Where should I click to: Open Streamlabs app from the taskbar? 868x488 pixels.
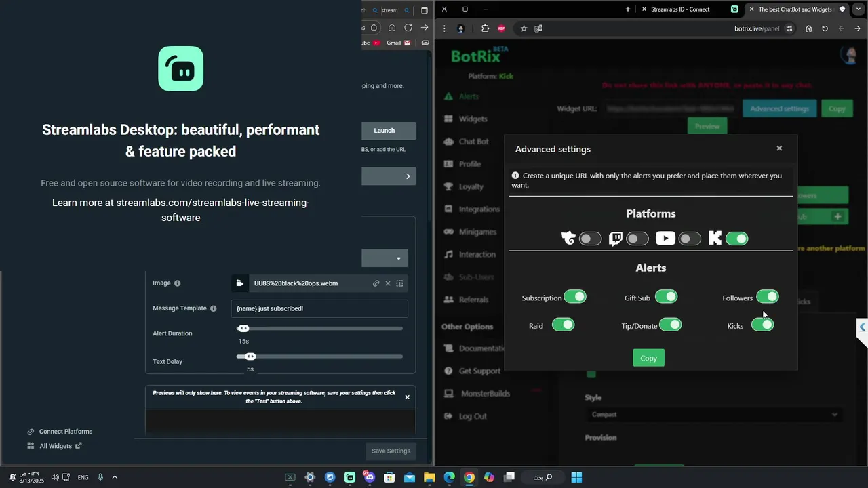pyautogui.click(x=350, y=477)
